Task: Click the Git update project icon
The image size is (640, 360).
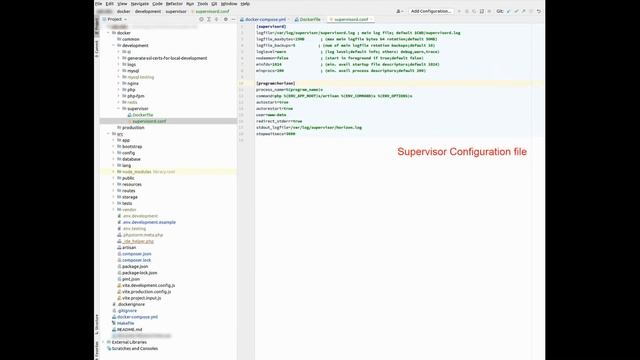Action: (509, 11)
